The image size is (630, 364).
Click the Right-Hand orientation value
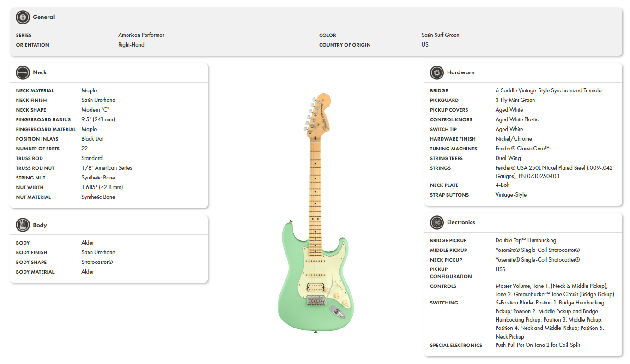tap(131, 45)
